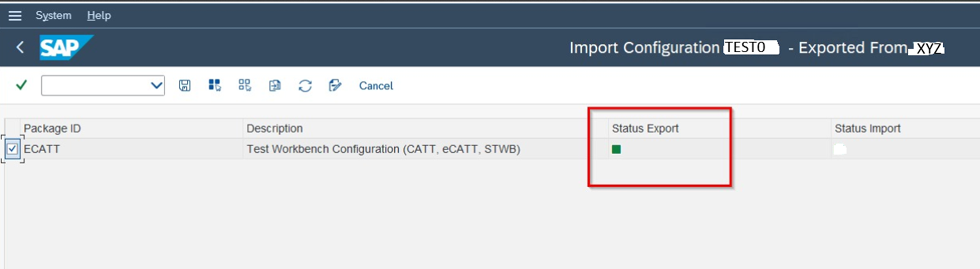Viewport: 980px width, 269px height.
Task: Open the hamburger menu icon
Action: [15, 16]
